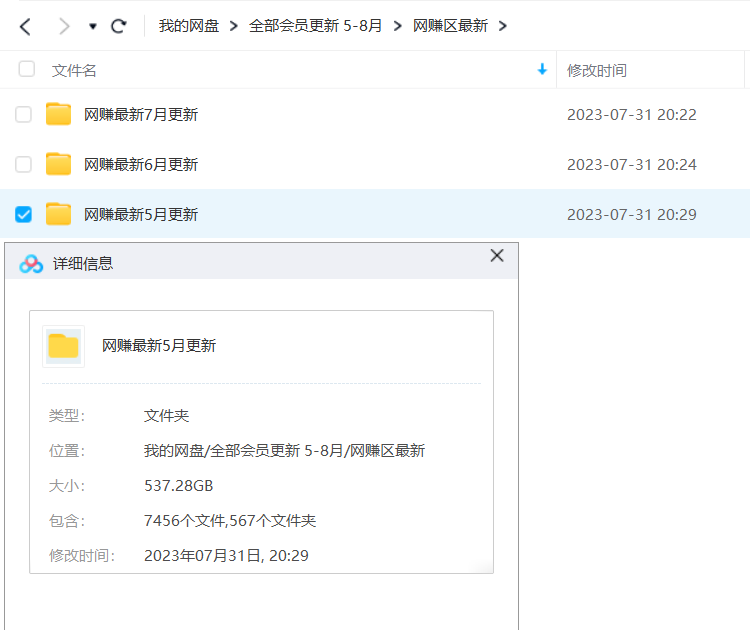Check the box for 网赚最新7月更新
The height and width of the screenshot is (630, 750).
23,114
